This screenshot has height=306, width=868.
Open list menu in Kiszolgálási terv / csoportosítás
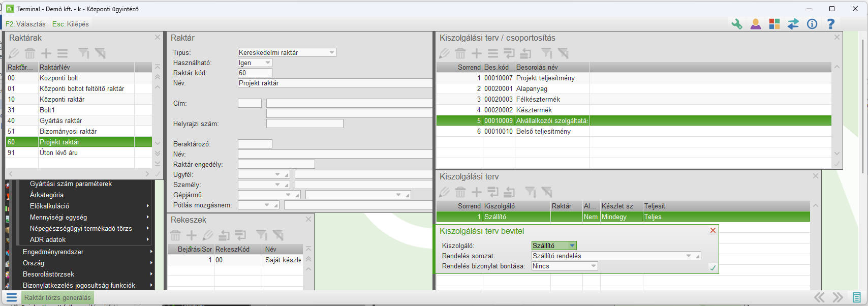pyautogui.click(x=493, y=53)
